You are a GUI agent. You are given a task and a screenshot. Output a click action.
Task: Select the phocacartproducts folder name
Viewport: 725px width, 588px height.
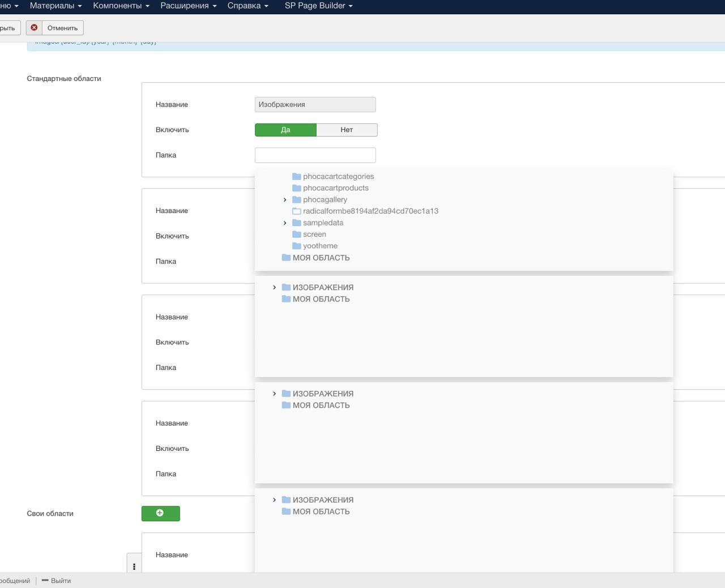tap(335, 188)
